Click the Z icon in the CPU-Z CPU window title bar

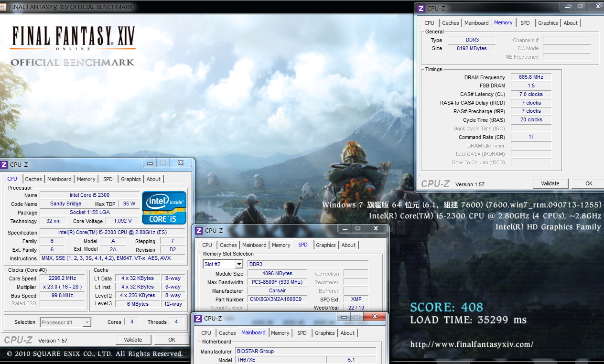coord(4,165)
